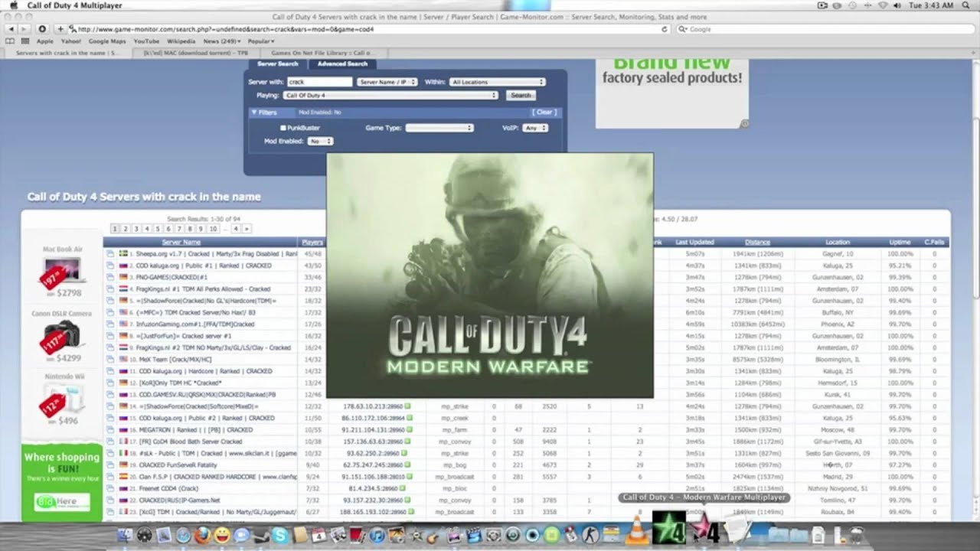Launch iMovie clapperboard in dock
The height and width of the screenshot is (551, 980).
point(473,535)
